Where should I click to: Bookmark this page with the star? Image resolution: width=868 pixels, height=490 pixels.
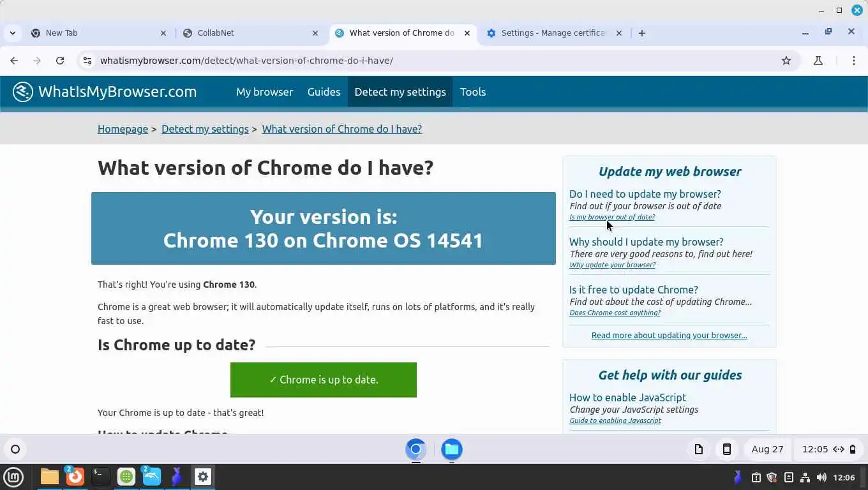[786, 61]
